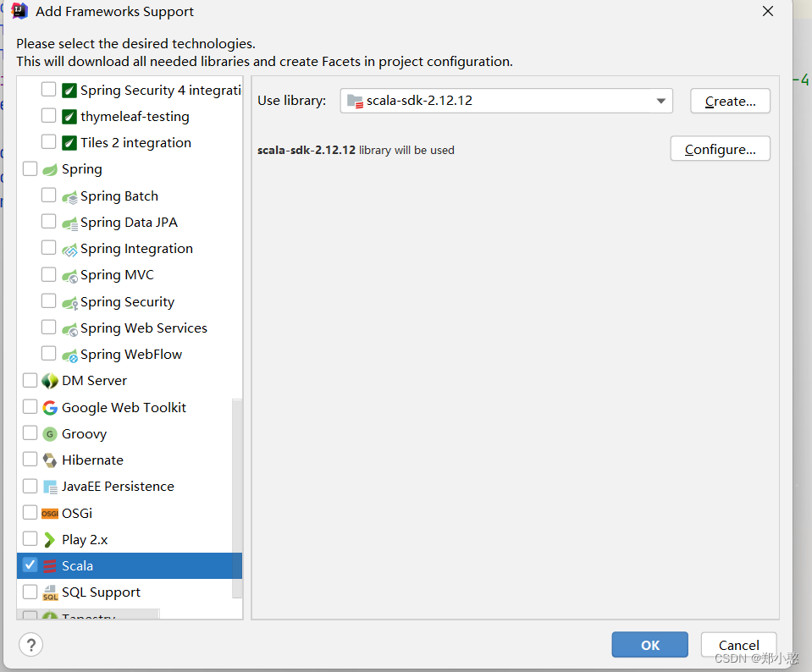Select the Spring WebFlow list item
This screenshot has width=812, height=672.
click(130, 355)
